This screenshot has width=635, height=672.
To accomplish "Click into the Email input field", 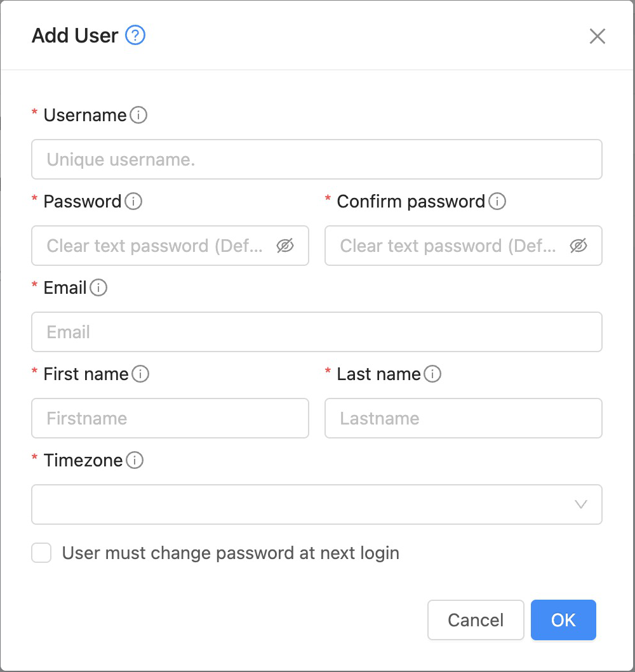I will coord(316,332).
